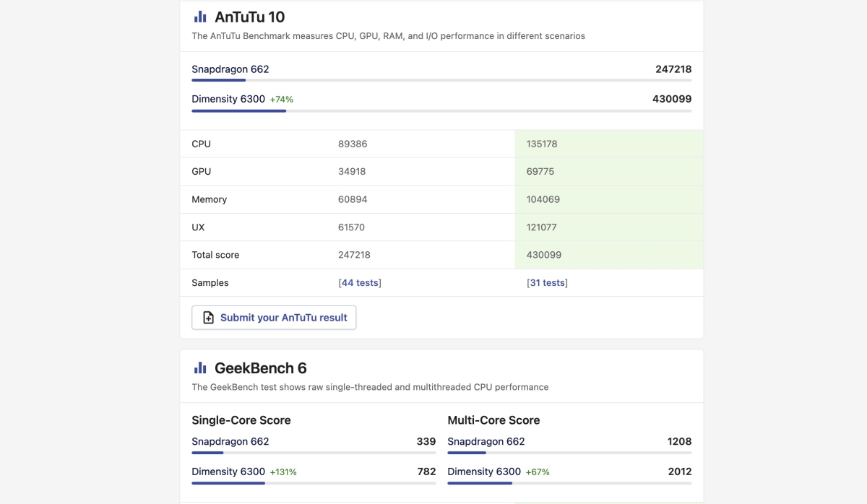The image size is (867, 504).
Task: Click Snapdragon 662 Multi-Core score bar
Action: coord(569,453)
